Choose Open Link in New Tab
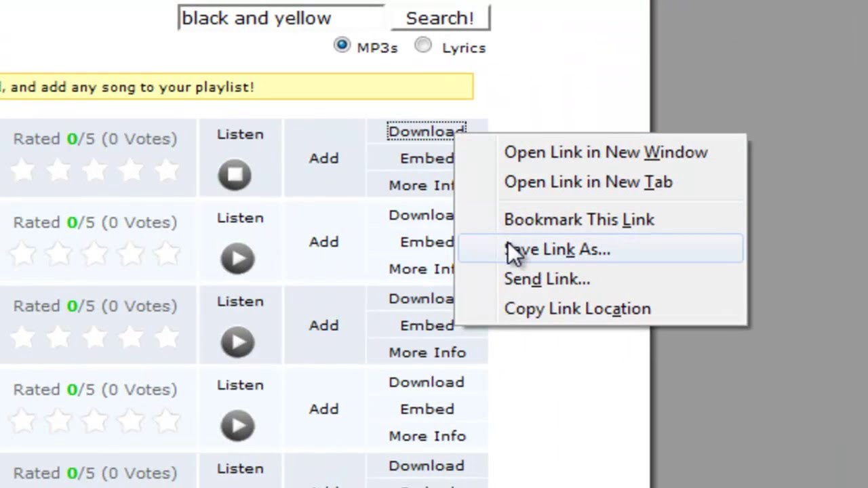Image resolution: width=868 pixels, height=488 pixels. [589, 182]
